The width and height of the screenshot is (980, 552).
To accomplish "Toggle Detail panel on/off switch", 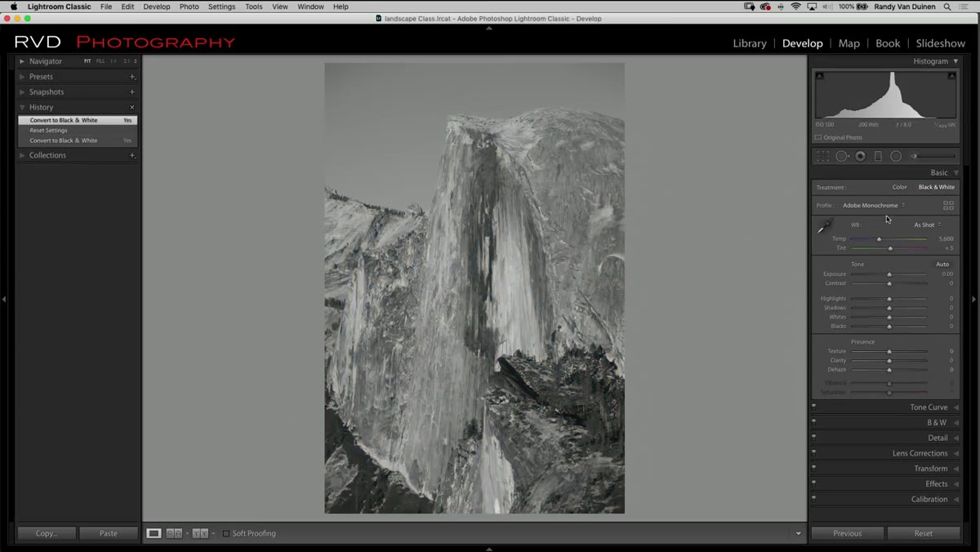I will (x=814, y=436).
